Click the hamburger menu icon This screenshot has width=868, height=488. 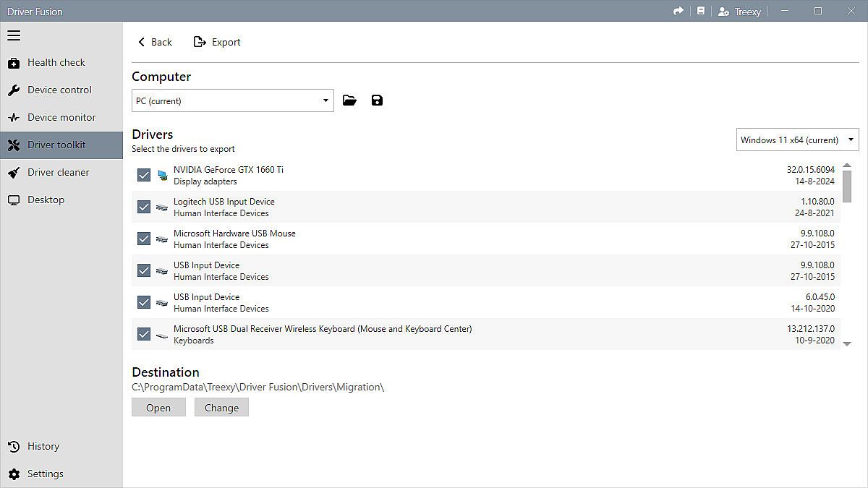(x=14, y=35)
